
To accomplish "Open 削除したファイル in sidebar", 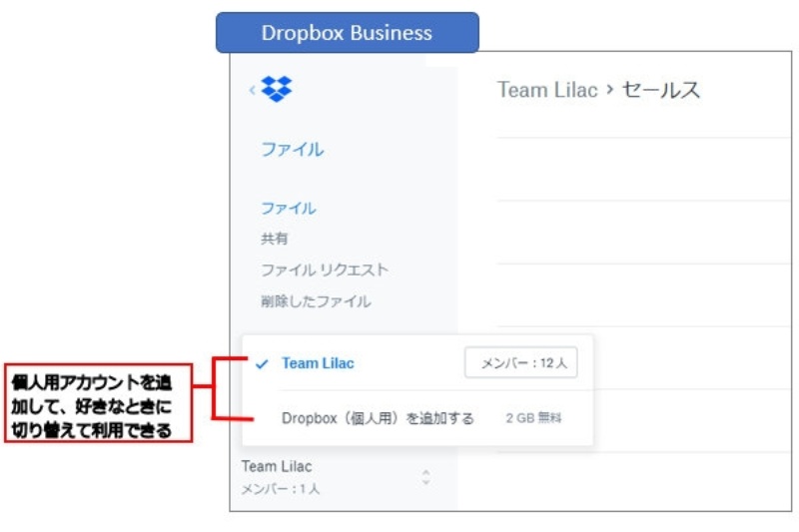I will coord(316,301).
